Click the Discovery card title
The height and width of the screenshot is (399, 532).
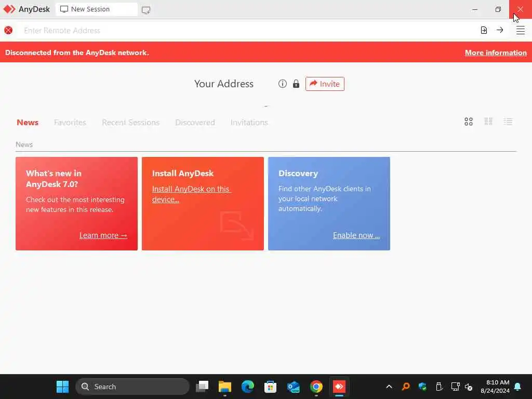(x=298, y=174)
